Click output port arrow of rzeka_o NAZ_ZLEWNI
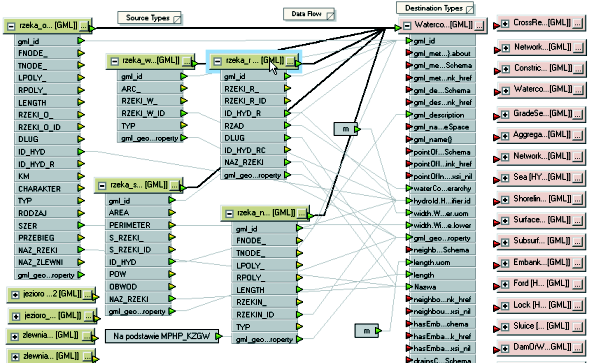Viewport: 590px width, 363px height. 81,262
